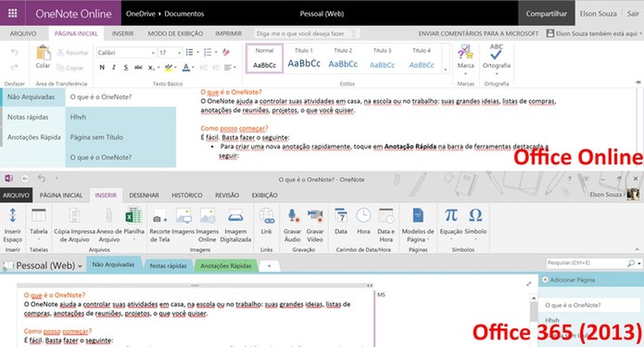This screenshot has height=347, width=644.
Task: Select the Normal style
Action: point(264,58)
